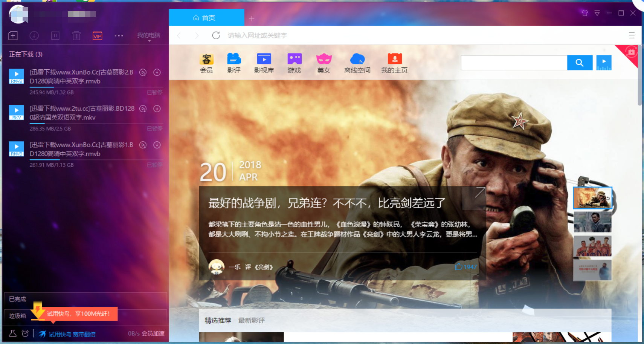The image size is (644, 344).
Task: Switch to the 首页 tab
Action: [206, 18]
